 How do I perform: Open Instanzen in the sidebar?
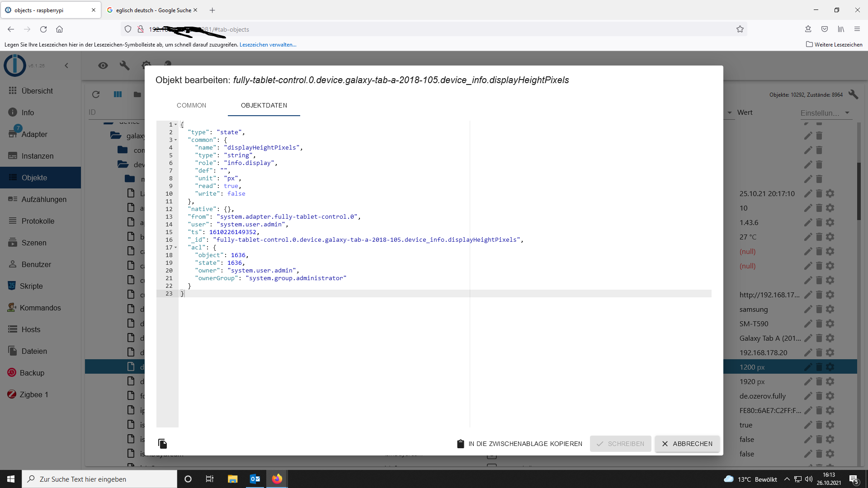point(41,156)
